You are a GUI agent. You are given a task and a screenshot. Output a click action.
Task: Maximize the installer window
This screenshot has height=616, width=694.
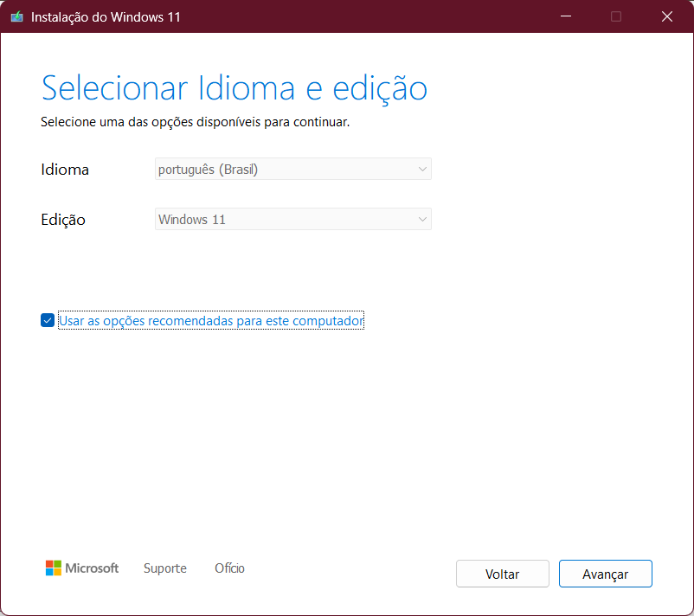point(616,16)
